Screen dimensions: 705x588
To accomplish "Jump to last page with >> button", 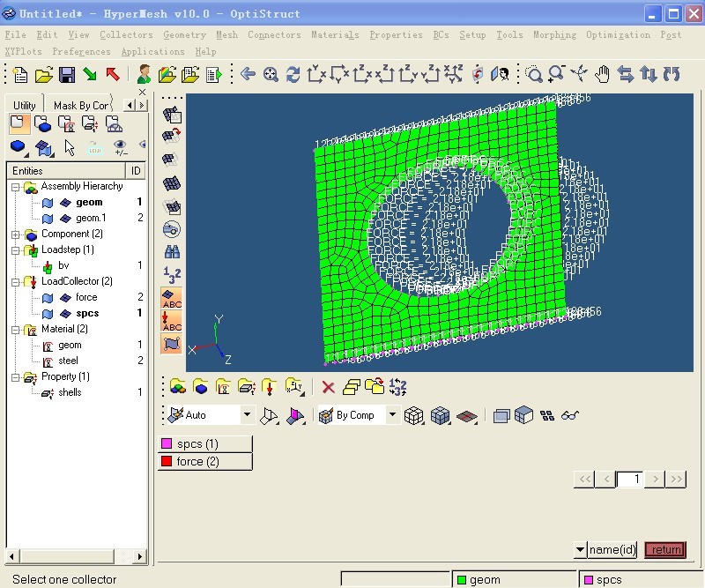I will [676, 480].
